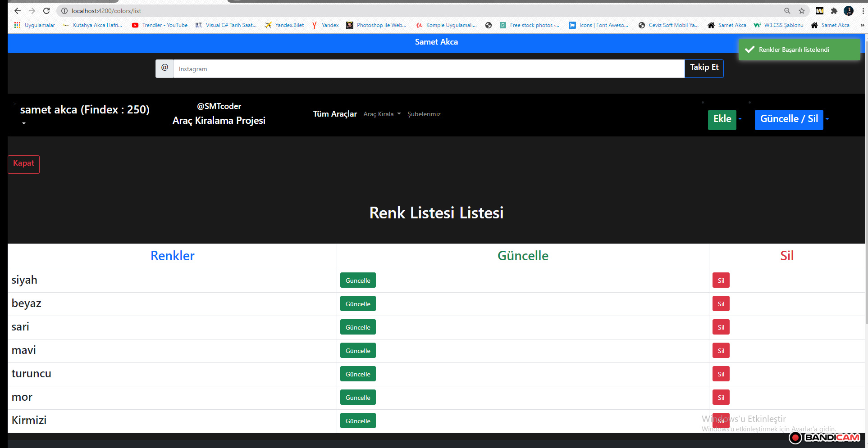Open the Photoshop ile Web bookmark icon
This screenshot has height=448, width=868.
350,25
